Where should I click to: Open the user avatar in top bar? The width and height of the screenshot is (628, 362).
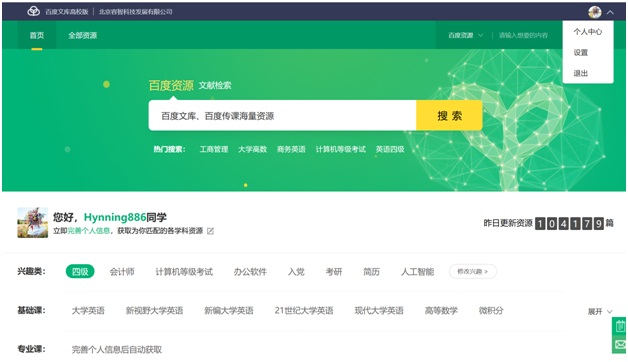point(595,12)
